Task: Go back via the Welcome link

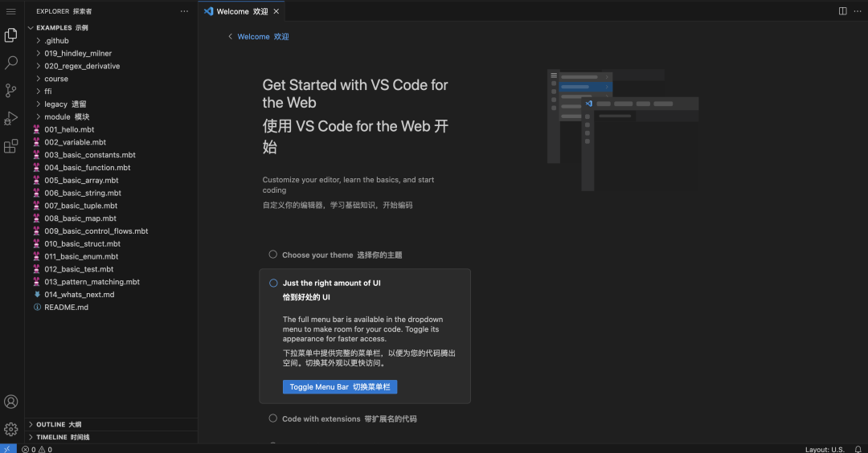Action: 259,36
